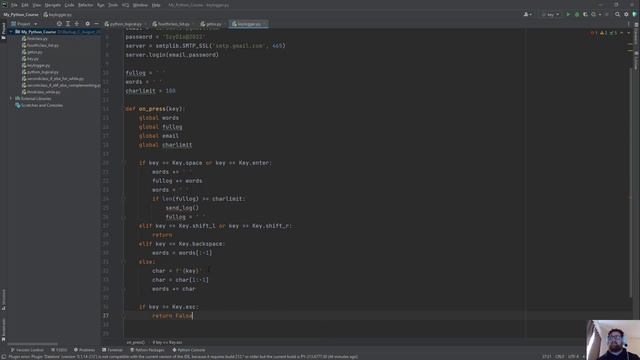The height and width of the screenshot is (360, 640).
Task: Open IDE settings gear icon in toolbar
Action: (x=626, y=15)
